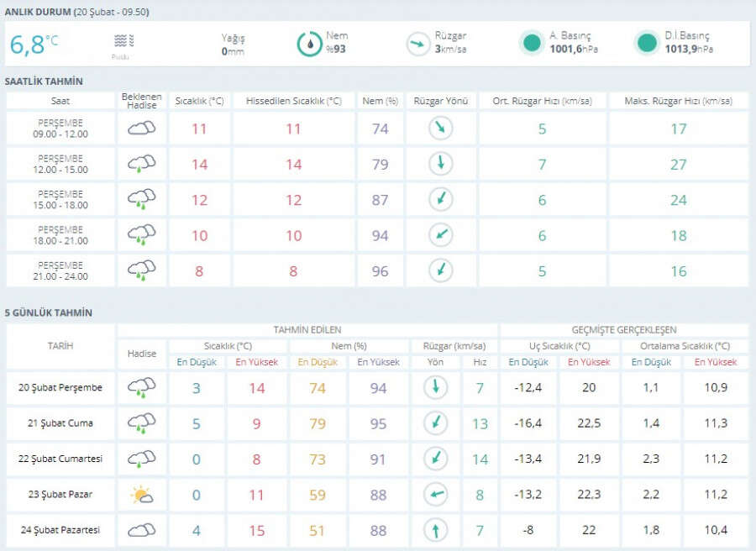The width and height of the screenshot is (756, 551).
Task: Click the 20 Şubat Perşembe date row
Action: click(60, 387)
